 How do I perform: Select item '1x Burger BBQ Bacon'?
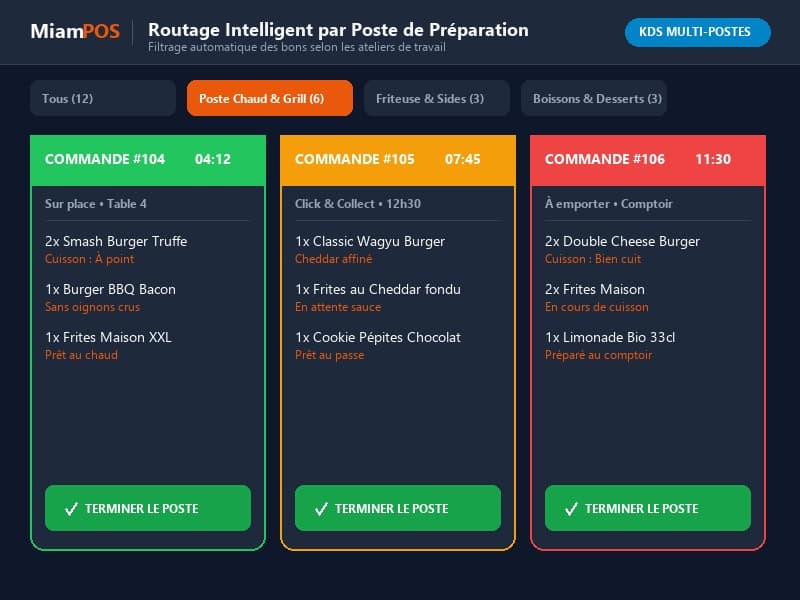(x=111, y=289)
